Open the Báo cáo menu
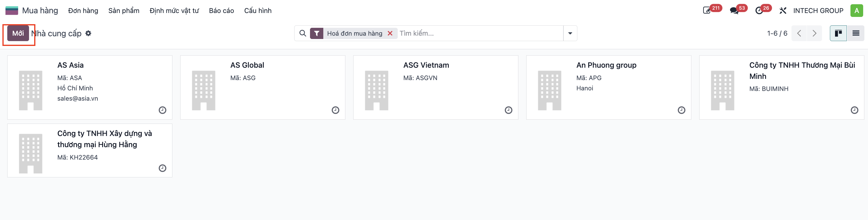Image resolution: width=868 pixels, height=220 pixels. (221, 11)
